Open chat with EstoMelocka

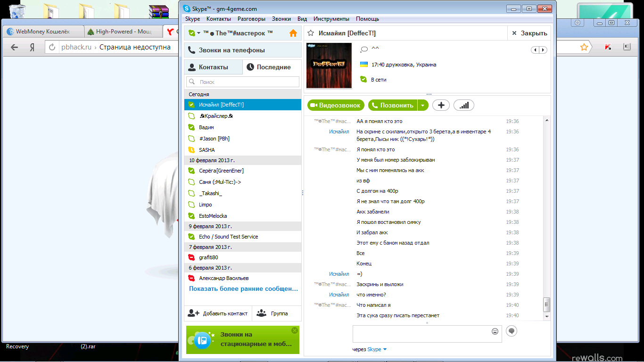click(x=243, y=216)
